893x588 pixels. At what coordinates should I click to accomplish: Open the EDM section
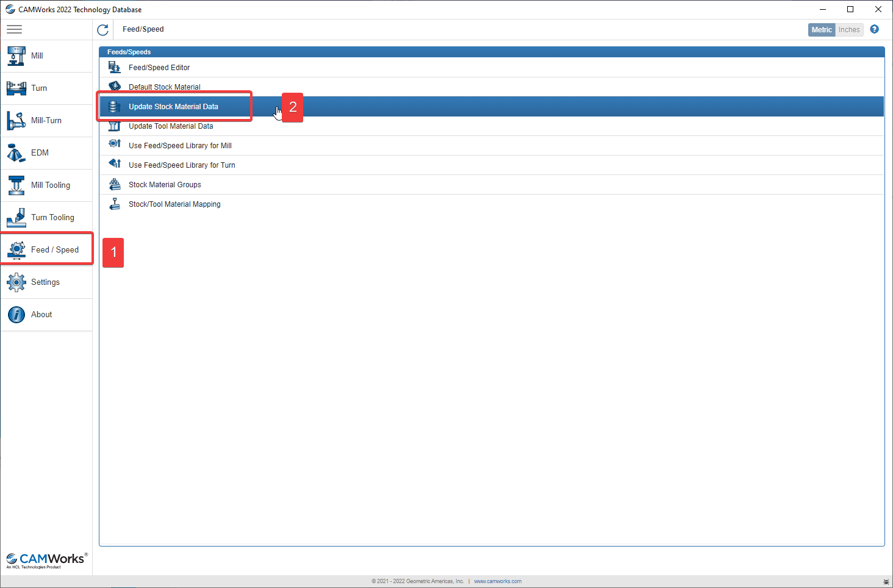[46, 153]
